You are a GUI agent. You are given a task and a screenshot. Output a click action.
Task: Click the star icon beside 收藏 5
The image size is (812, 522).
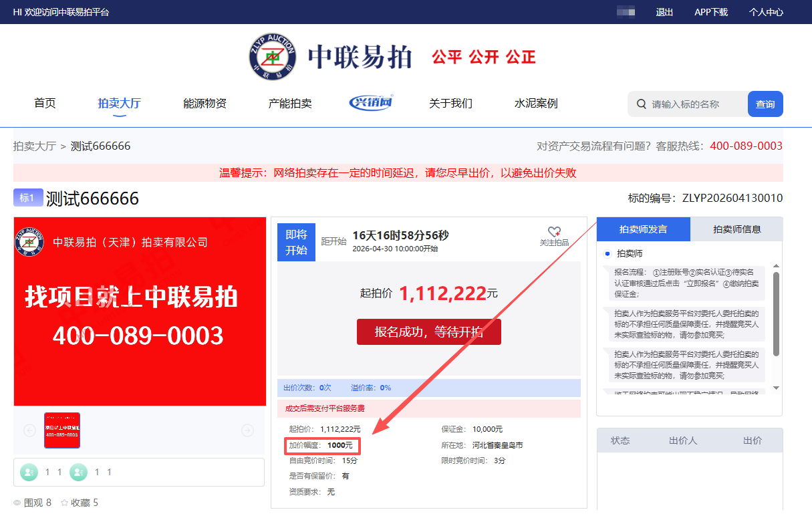(65, 503)
